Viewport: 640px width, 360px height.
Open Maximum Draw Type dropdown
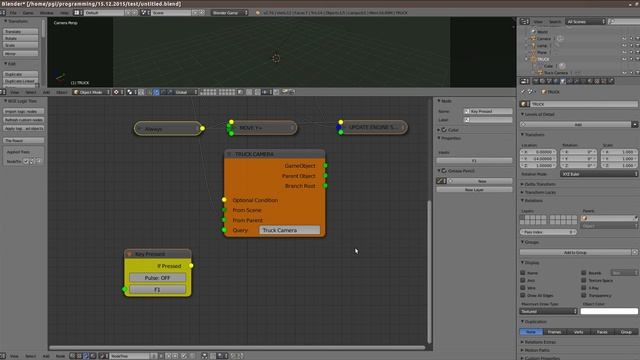(x=548, y=311)
